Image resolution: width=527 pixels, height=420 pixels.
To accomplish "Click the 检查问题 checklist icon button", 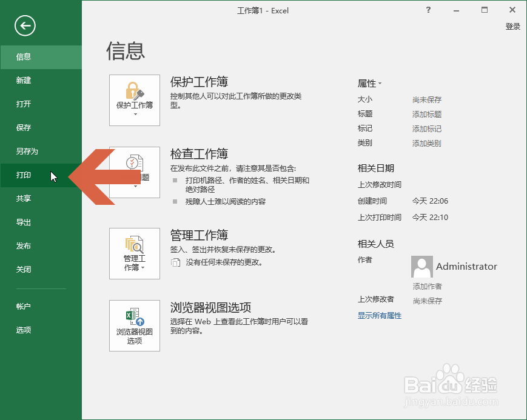I will [x=135, y=172].
